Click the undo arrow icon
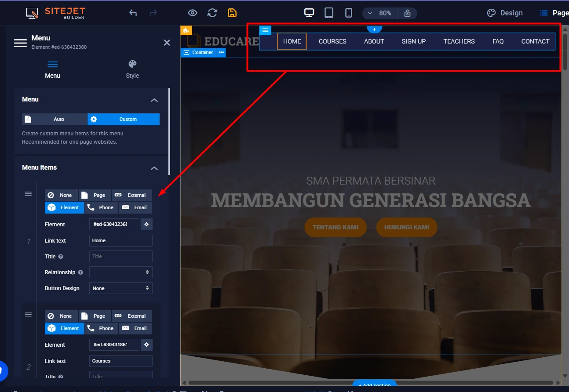This screenshot has width=569, height=392. point(133,13)
